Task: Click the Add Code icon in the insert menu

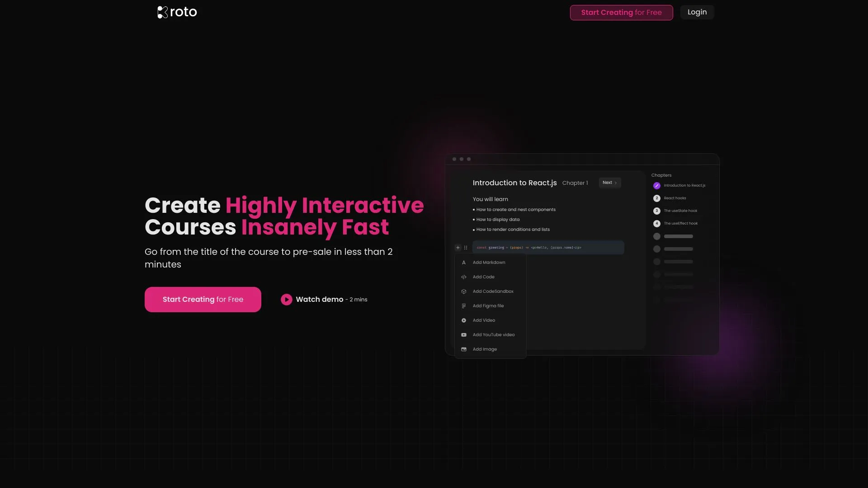Action: 464,277
